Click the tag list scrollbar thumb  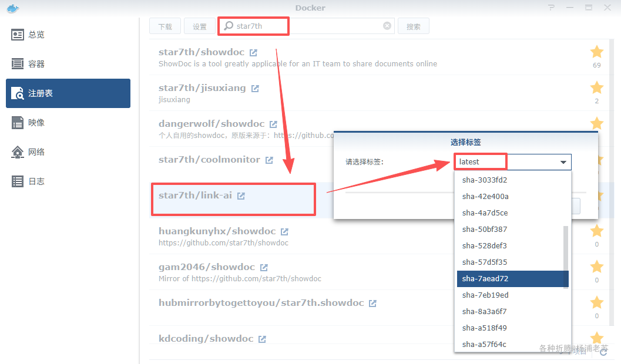pyautogui.click(x=566, y=257)
